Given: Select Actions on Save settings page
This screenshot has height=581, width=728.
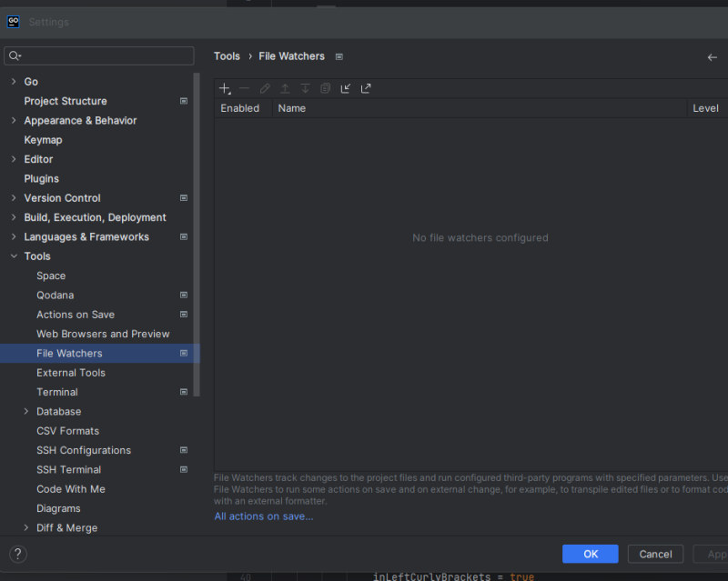Looking at the screenshot, I should click(76, 315).
